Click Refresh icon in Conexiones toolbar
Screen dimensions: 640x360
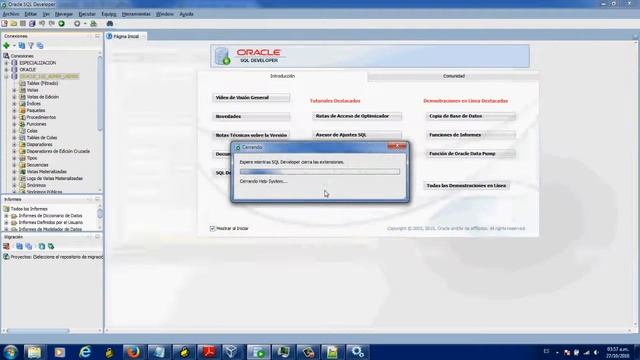click(22, 46)
